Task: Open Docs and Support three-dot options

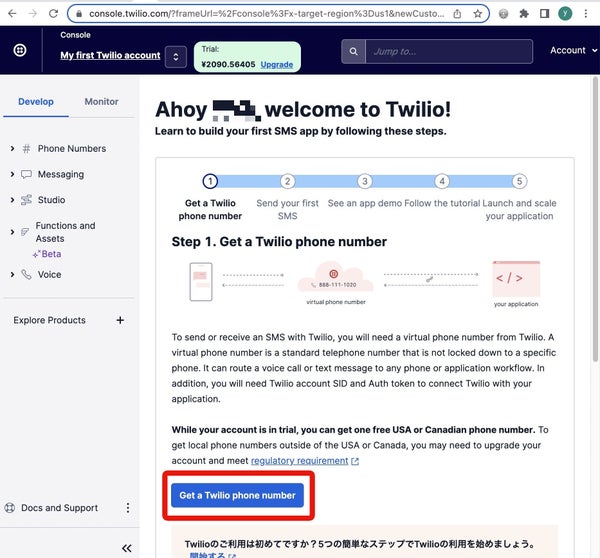Action: (x=128, y=508)
